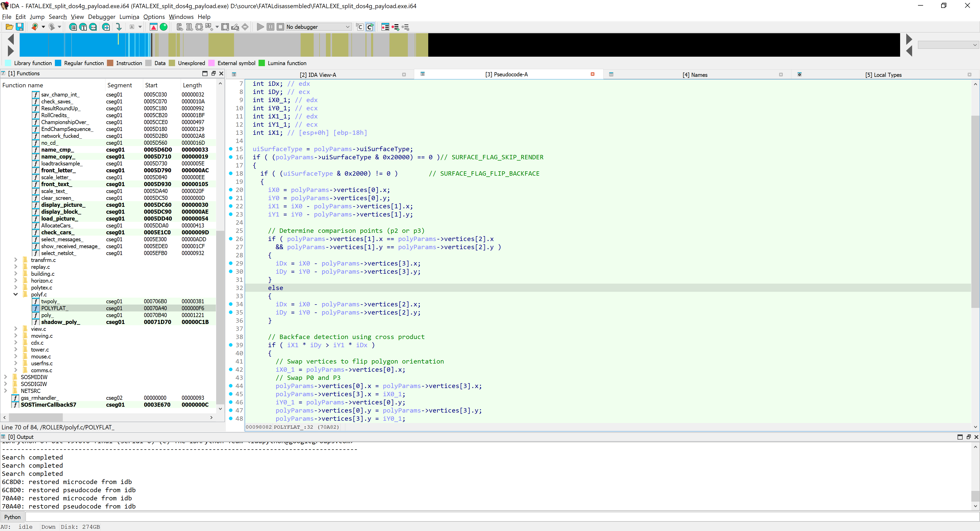Click the plain C tracing toolbar icon
This screenshot has width=980, height=531.
[360, 27]
